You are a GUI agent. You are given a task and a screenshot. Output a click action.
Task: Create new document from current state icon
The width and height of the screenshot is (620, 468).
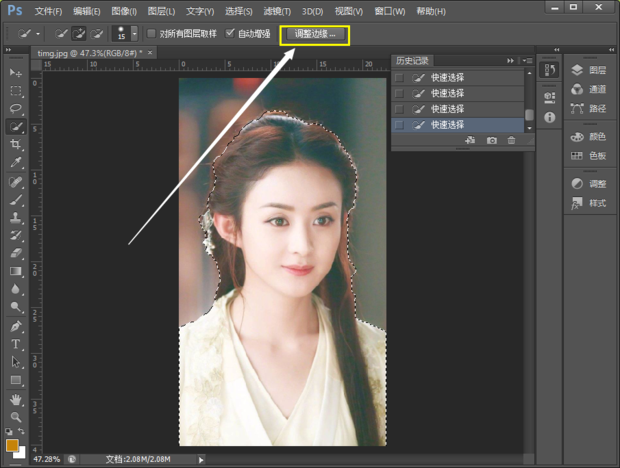(x=470, y=140)
